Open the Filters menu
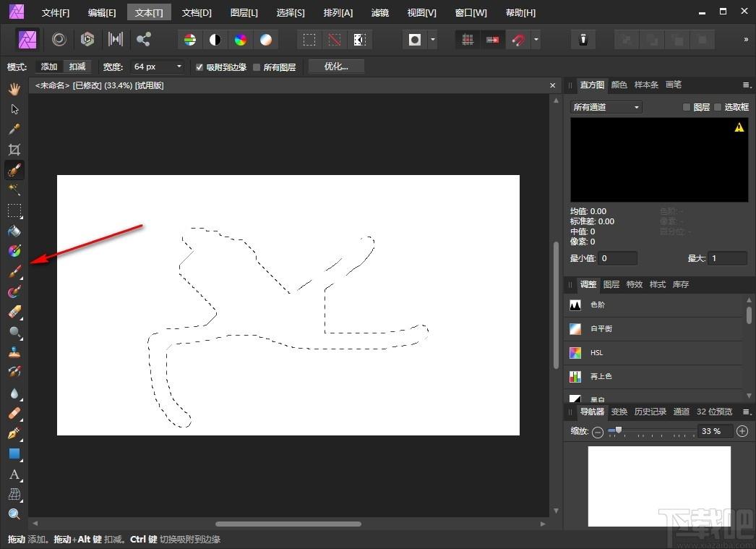 pos(380,12)
